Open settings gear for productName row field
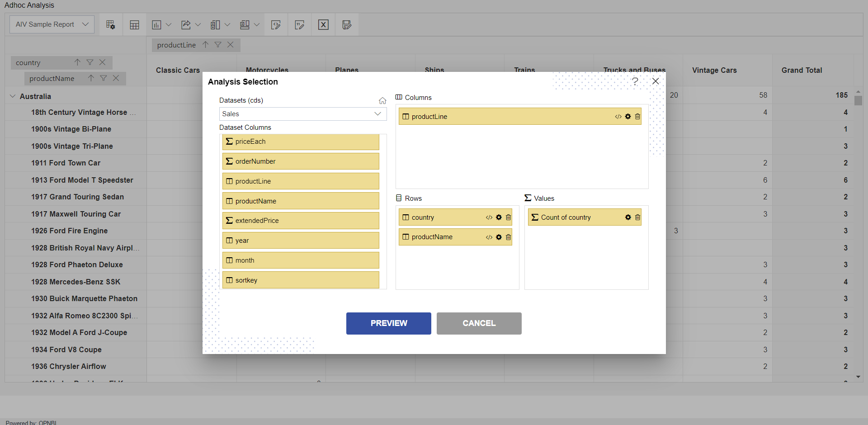Screen dimensions: 868x425 pos(499,237)
